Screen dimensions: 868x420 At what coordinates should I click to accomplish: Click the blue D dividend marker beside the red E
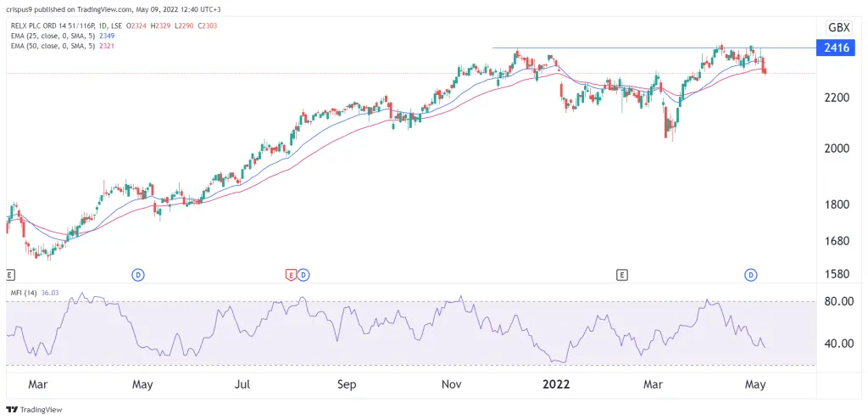[x=303, y=274]
